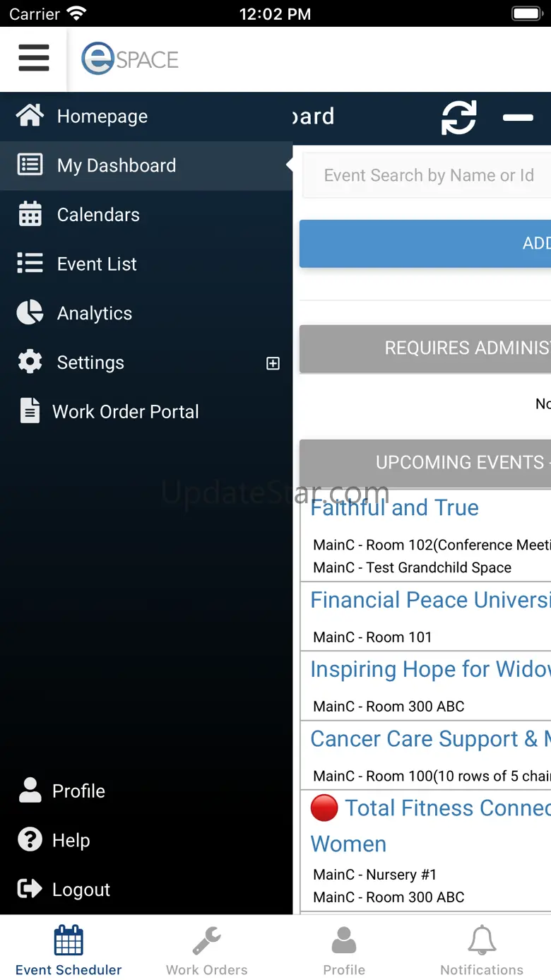
Task: Switch to Profile bottom tab
Action: pos(344,950)
